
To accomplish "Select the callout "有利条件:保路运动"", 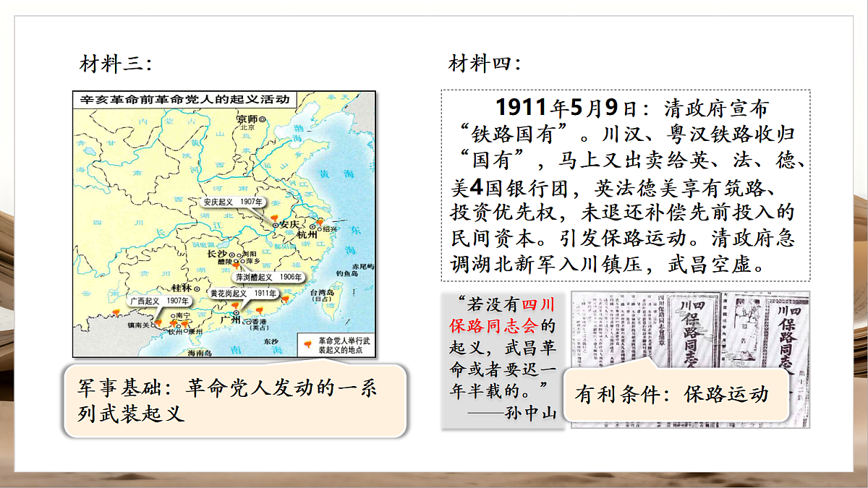I will coord(676,395).
